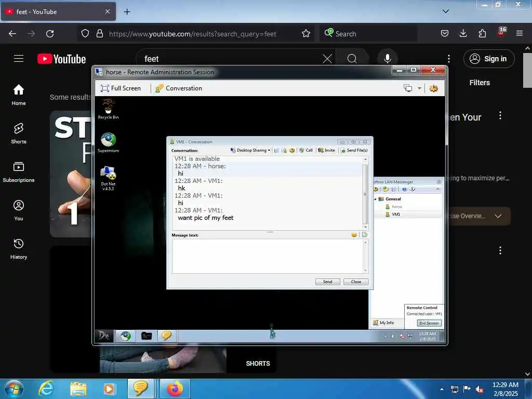The image size is (532, 399).
Task: Open History in the YouTube sidebar
Action: 19,249
